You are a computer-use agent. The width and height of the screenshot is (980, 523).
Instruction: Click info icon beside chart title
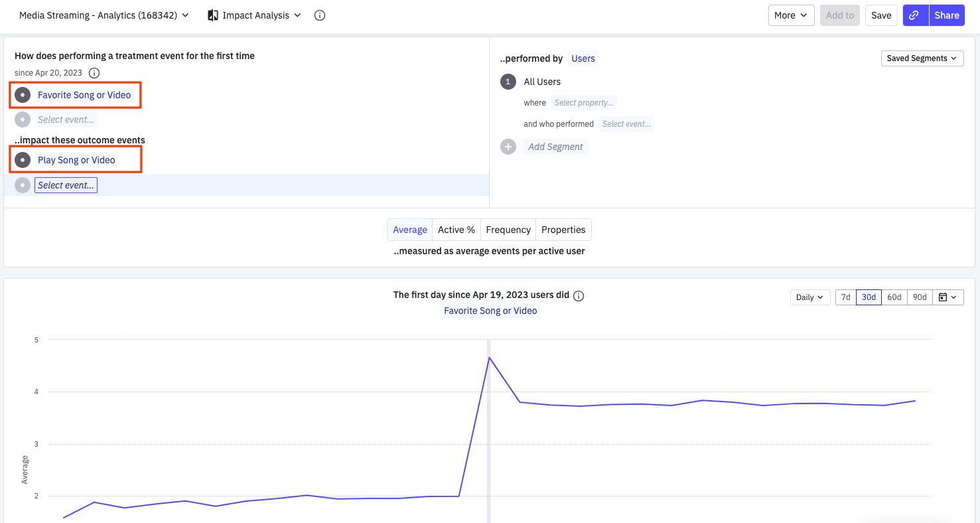[579, 296]
